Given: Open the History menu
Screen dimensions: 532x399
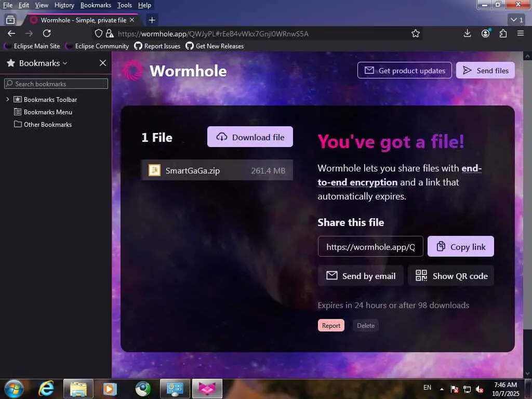Looking at the screenshot, I should (64, 5).
